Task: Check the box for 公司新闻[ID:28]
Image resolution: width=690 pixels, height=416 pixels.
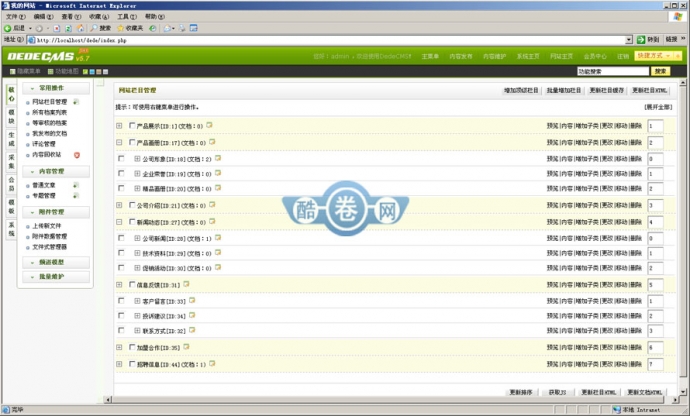Action: click(x=121, y=238)
